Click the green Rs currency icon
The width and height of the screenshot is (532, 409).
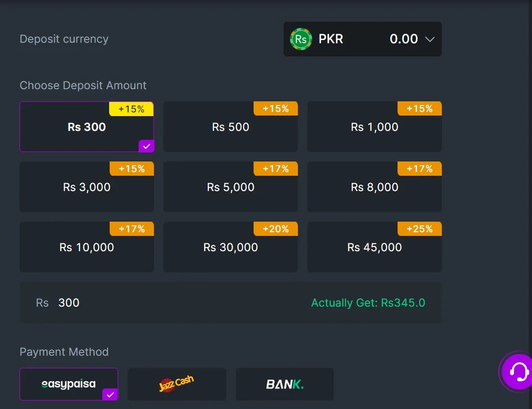(301, 39)
